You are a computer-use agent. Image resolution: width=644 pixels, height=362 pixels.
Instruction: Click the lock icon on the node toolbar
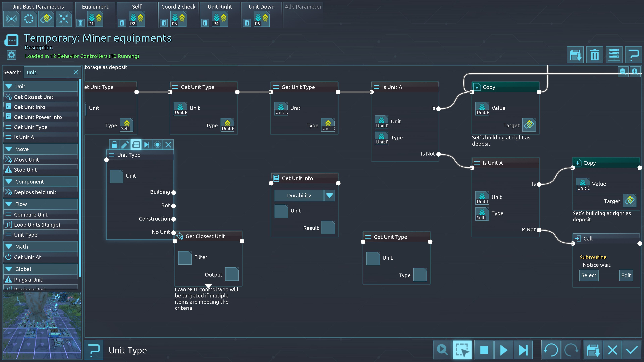[x=115, y=144]
